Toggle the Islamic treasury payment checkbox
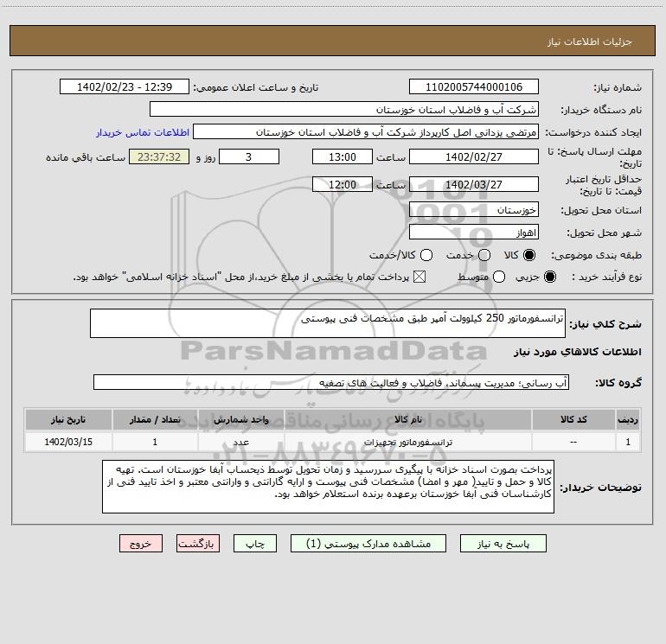The image size is (666, 644). (x=419, y=277)
